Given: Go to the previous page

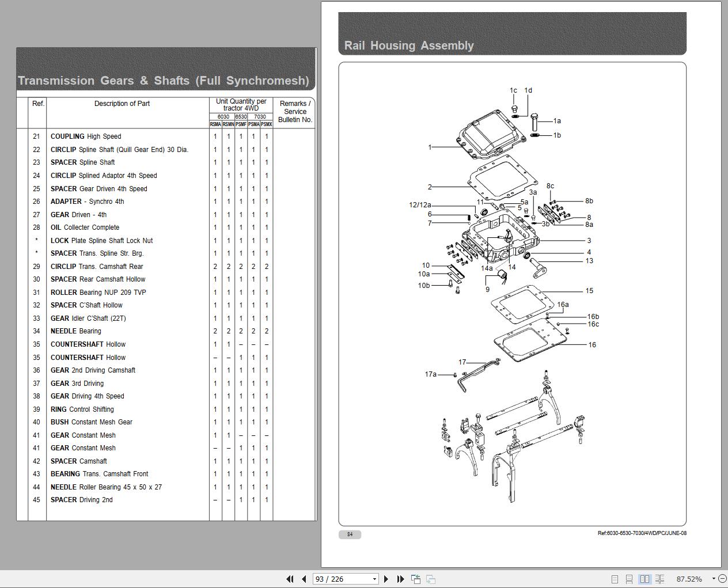Looking at the screenshot, I should pos(304,579).
